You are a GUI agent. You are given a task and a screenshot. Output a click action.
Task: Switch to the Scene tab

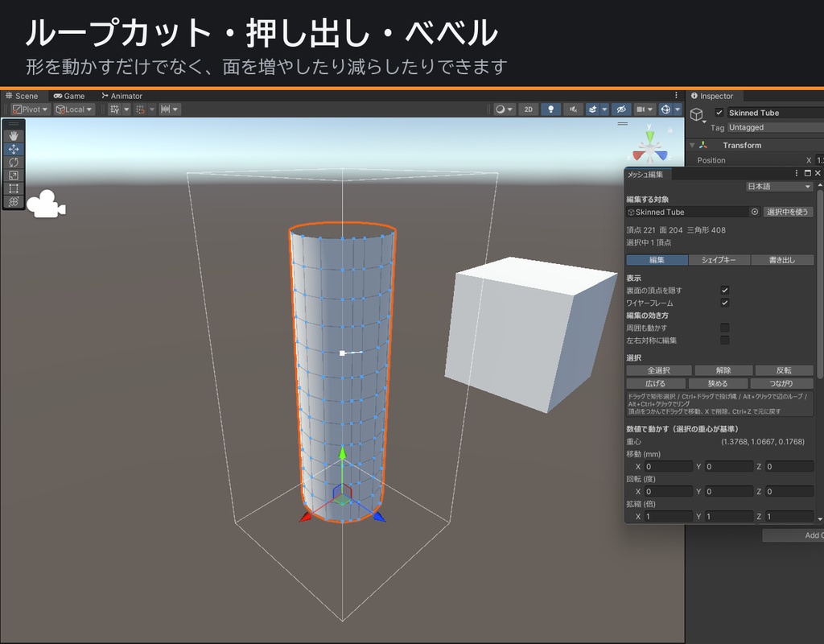pyautogui.click(x=22, y=96)
